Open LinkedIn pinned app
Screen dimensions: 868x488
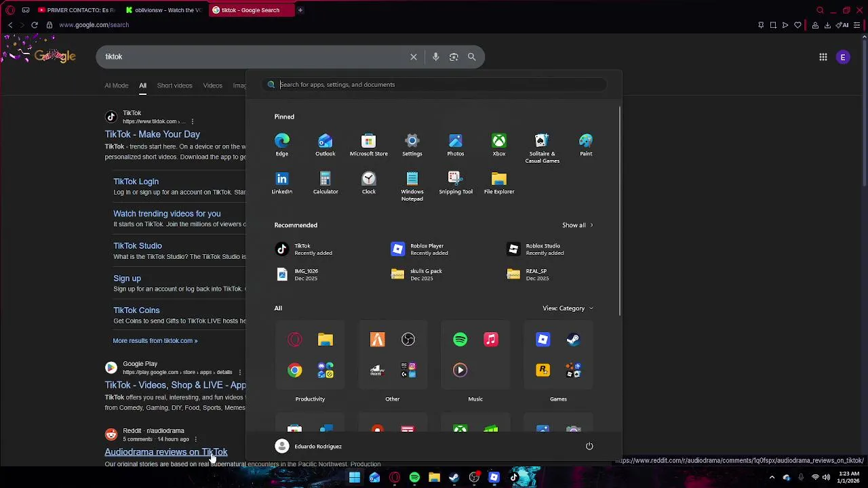click(x=282, y=183)
